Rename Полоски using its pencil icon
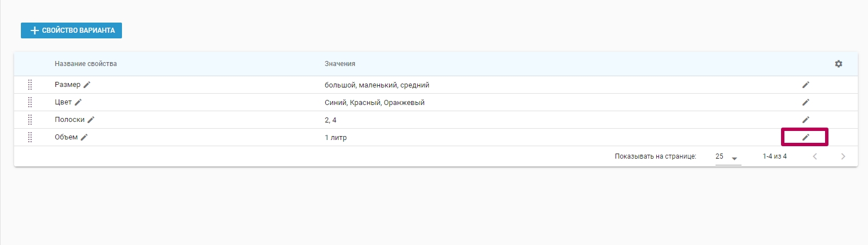Viewport: 868px width, 245px height. pos(91,120)
